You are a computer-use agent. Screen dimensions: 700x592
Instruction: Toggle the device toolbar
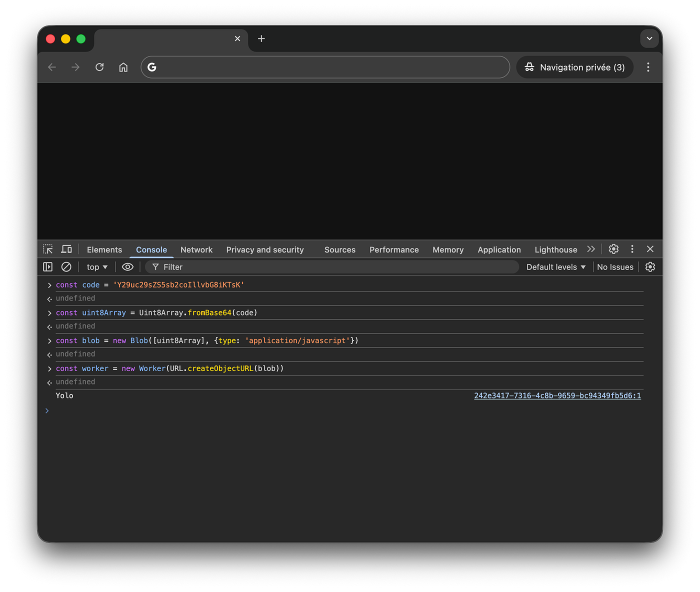coord(66,248)
